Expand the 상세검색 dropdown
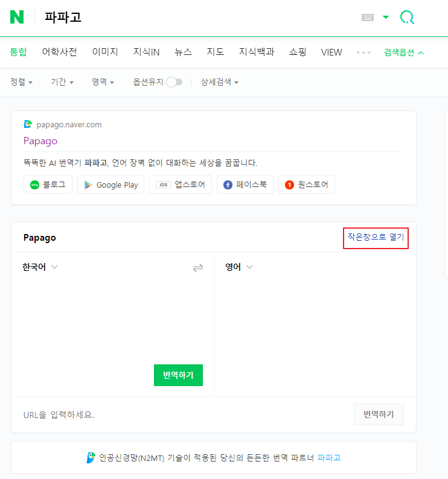Screen dimensions: 448x479 pos(219,82)
